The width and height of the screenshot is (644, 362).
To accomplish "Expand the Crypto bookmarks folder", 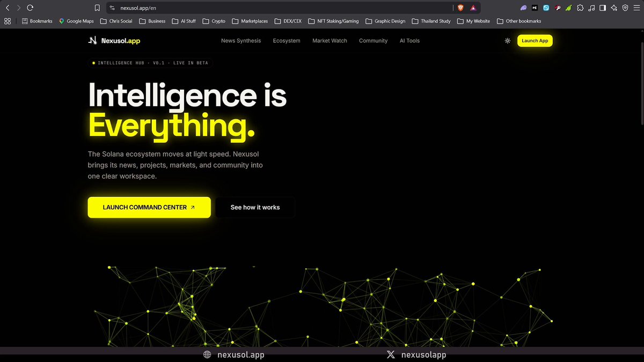I will [214, 21].
